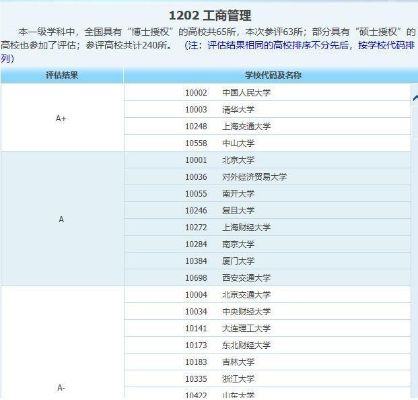Select the A+ rating cell
The width and height of the screenshot is (418, 400).
62,118
